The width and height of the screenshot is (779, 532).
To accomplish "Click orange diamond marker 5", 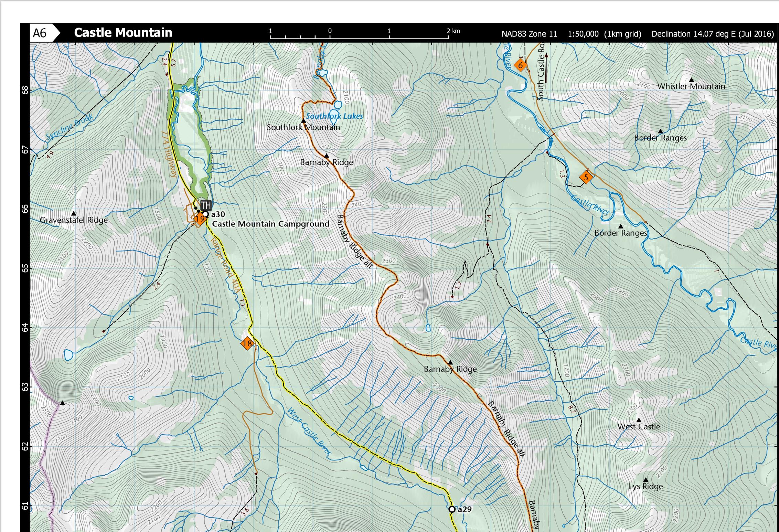I will (586, 177).
